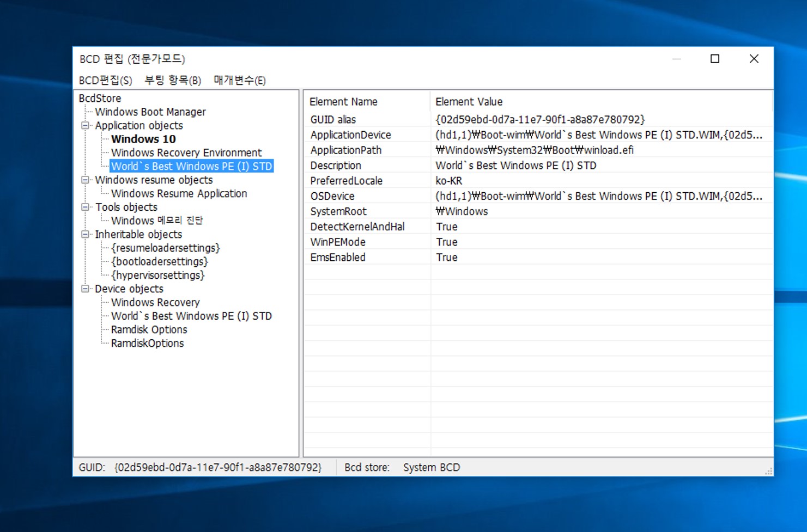
Task: Select the DetectKernelAndHal row
Action: tap(538, 227)
